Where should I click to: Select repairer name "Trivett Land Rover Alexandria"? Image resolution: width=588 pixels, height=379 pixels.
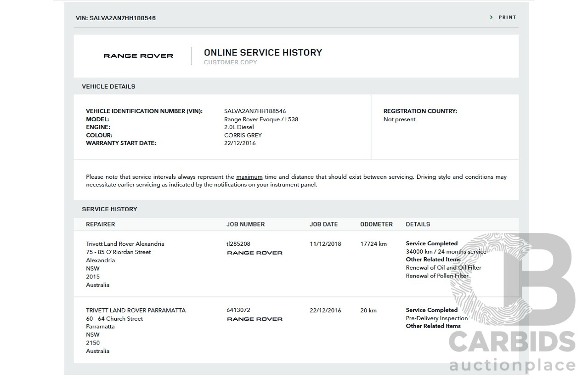[x=125, y=244]
